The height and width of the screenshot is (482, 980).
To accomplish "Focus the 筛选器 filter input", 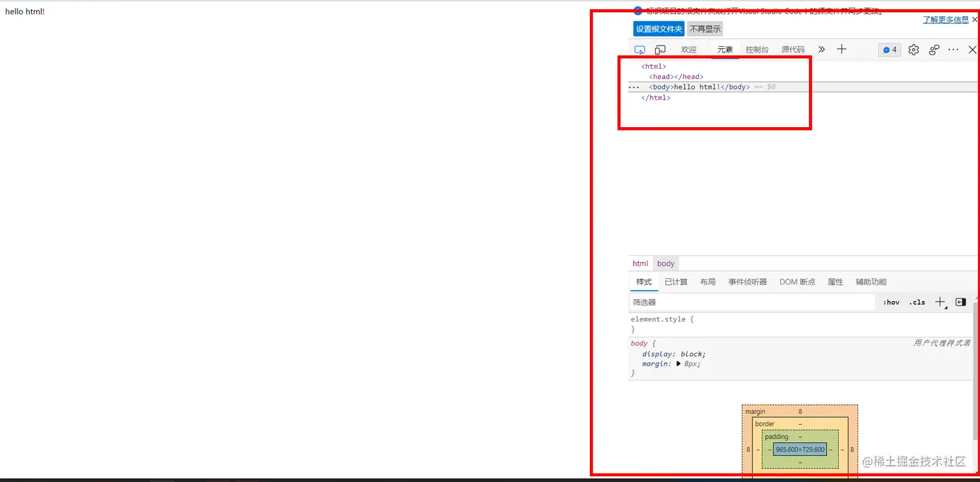I will pyautogui.click(x=752, y=302).
